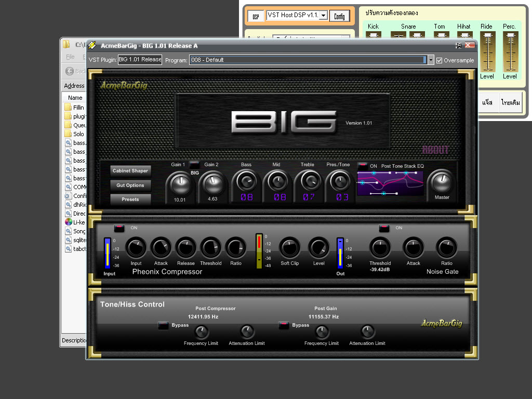Click the Soft Clip knob

click(x=289, y=248)
